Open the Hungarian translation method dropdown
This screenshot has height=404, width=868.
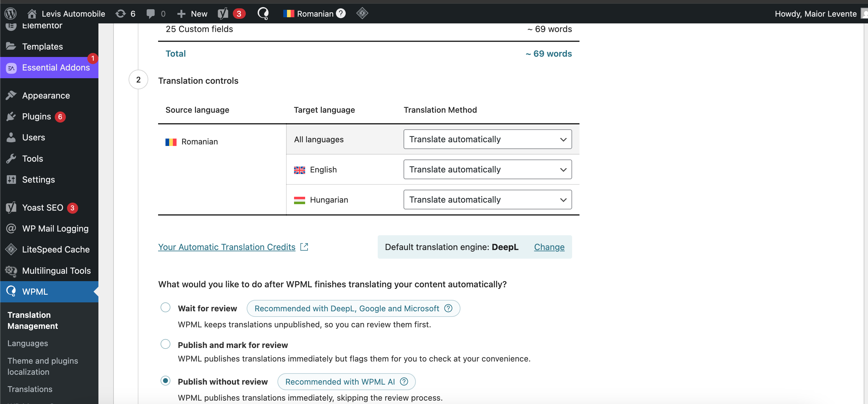click(x=487, y=200)
